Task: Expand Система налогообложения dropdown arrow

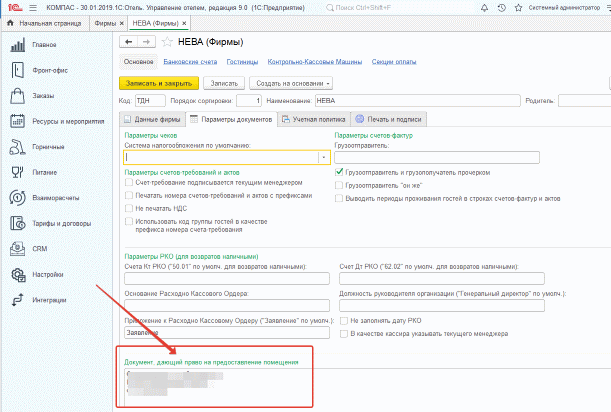Action: click(x=324, y=157)
